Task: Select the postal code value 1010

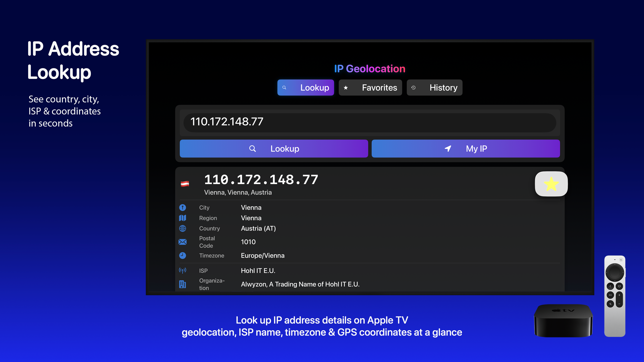Action: 248,242
